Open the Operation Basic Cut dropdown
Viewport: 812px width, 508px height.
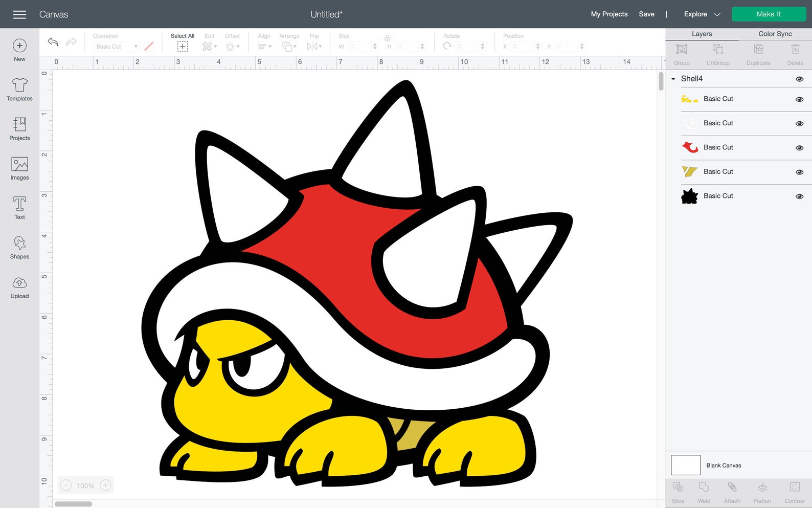pos(117,47)
